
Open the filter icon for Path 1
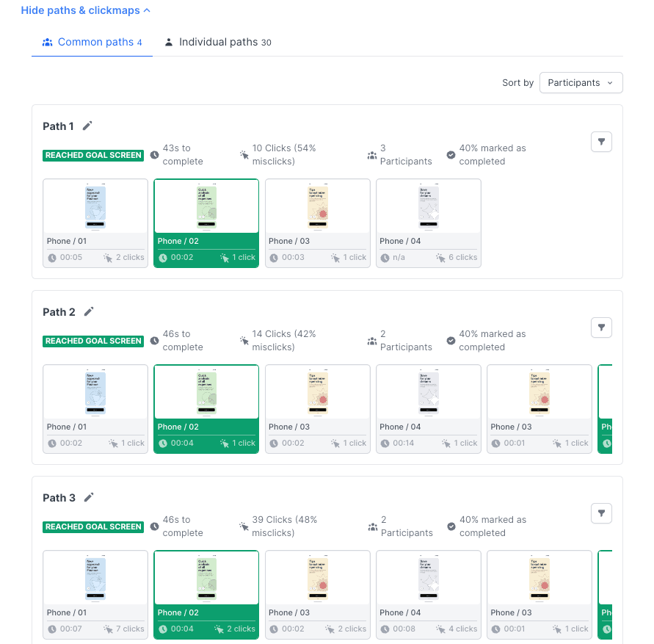[x=601, y=141]
